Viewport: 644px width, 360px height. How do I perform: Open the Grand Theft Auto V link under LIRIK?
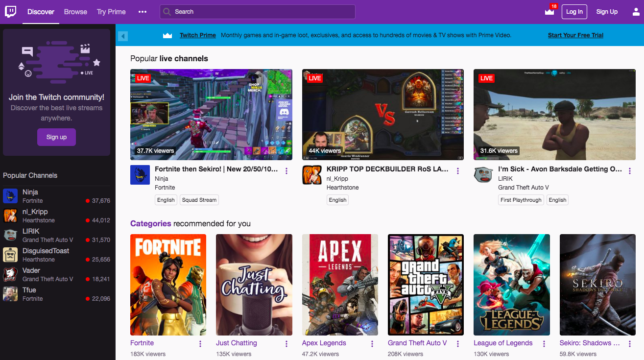[x=524, y=188]
